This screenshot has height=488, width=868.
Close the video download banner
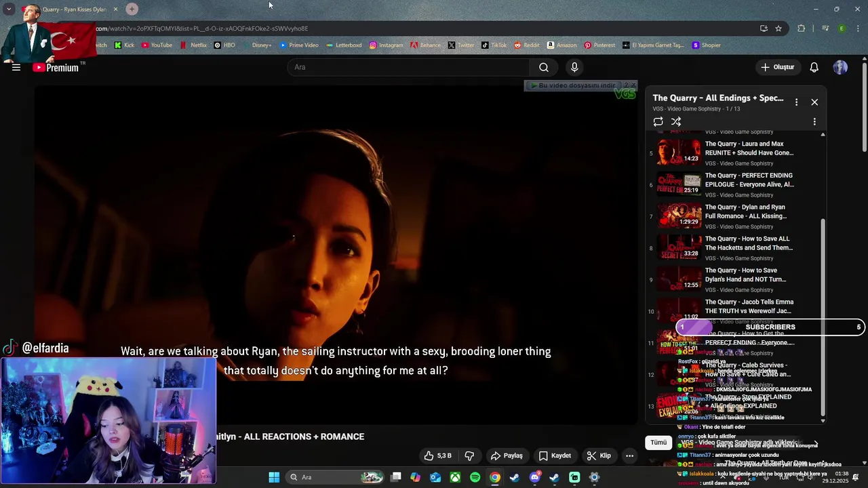(x=633, y=85)
